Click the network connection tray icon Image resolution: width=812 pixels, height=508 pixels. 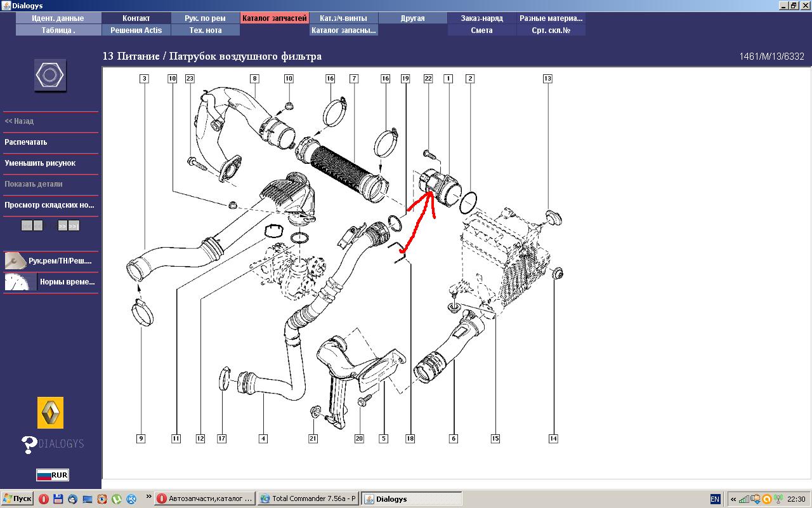click(756, 499)
